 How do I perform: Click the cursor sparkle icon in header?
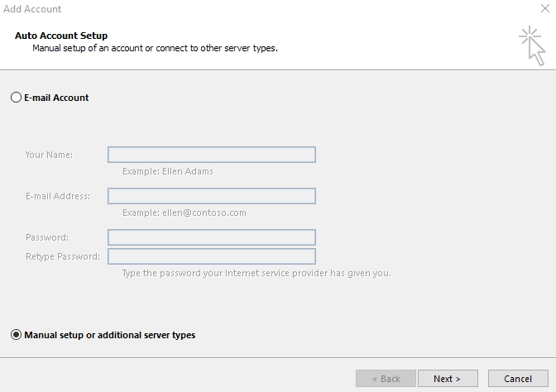click(532, 45)
